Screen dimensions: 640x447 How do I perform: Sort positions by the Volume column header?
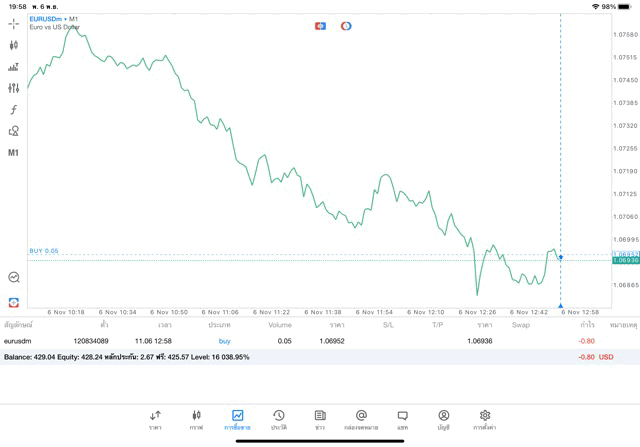[280, 325]
